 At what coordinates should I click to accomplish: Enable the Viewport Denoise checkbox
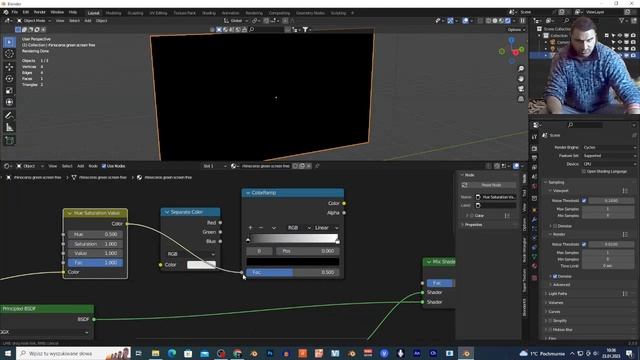tap(555, 226)
